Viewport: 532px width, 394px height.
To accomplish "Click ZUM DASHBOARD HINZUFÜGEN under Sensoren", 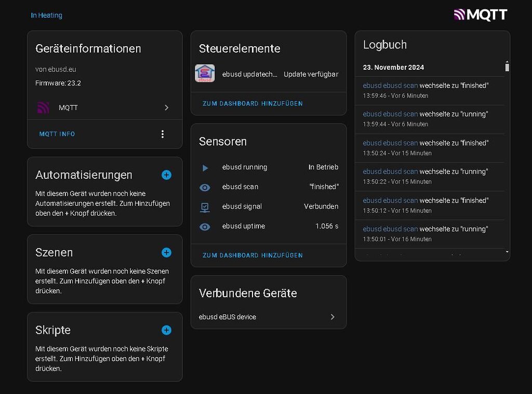I will point(252,255).
